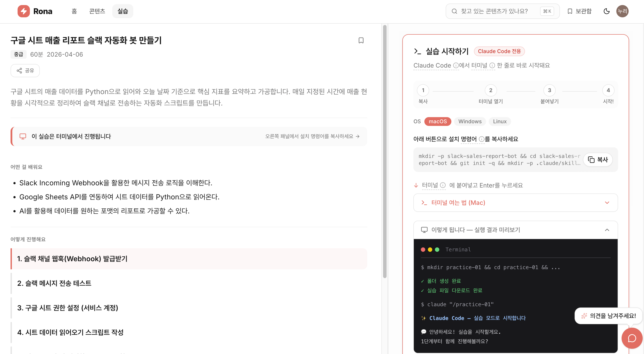
Task: Click the Rona lightning logo icon
Action: click(24, 11)
